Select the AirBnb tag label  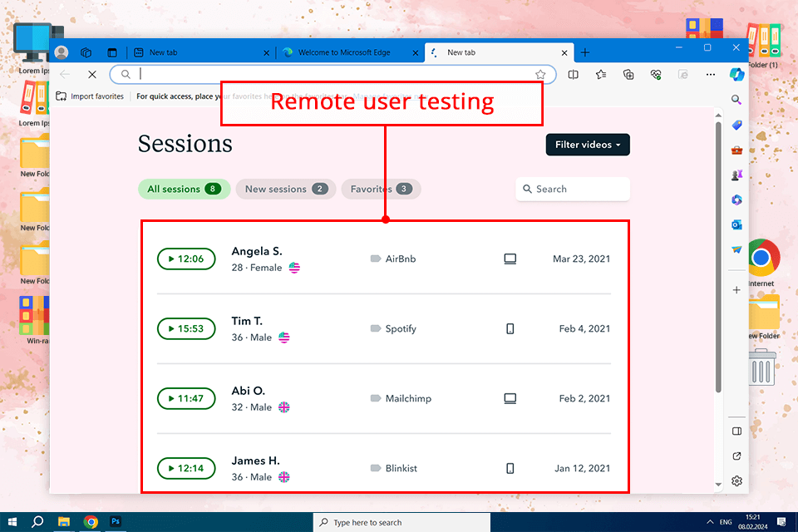tap(393, 259)
